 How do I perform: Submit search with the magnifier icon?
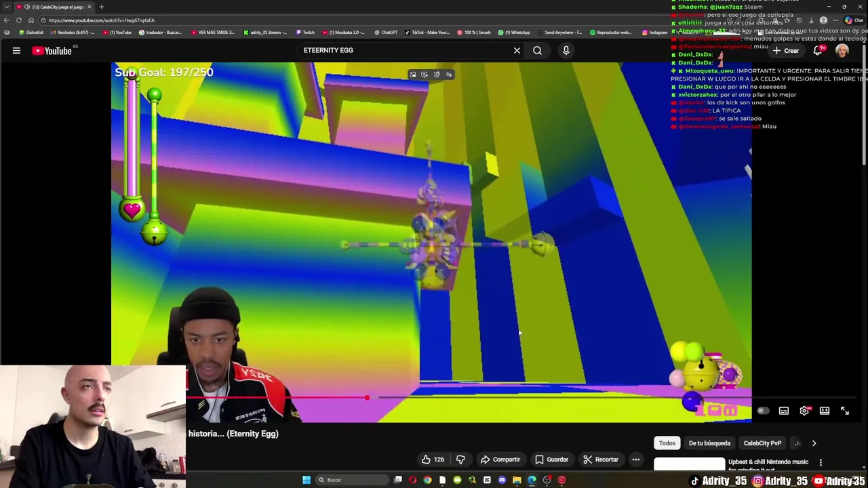point(537,50)
